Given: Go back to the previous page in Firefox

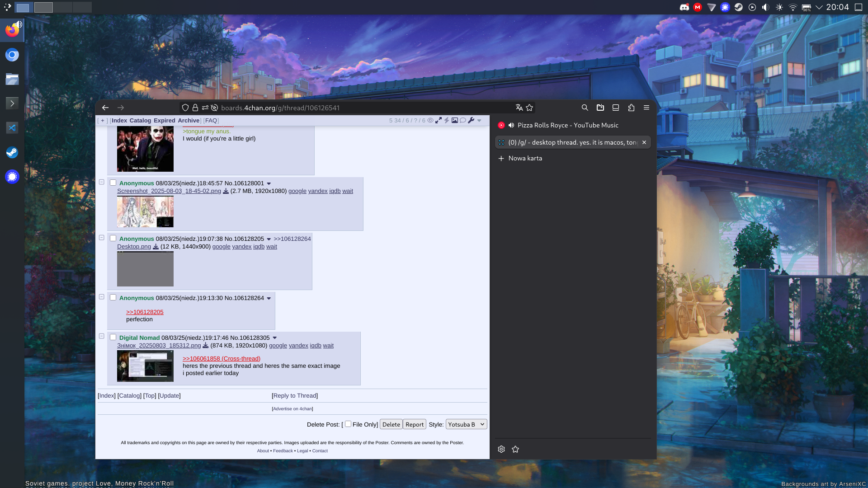Looking at the screenshot, I should pos(105,108).
